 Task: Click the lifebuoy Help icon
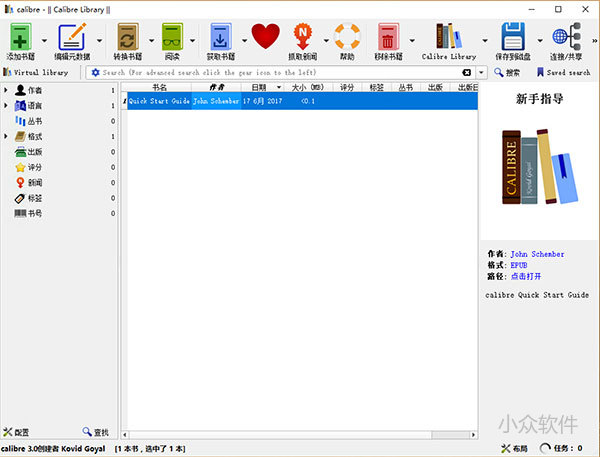tap(346, 36)
